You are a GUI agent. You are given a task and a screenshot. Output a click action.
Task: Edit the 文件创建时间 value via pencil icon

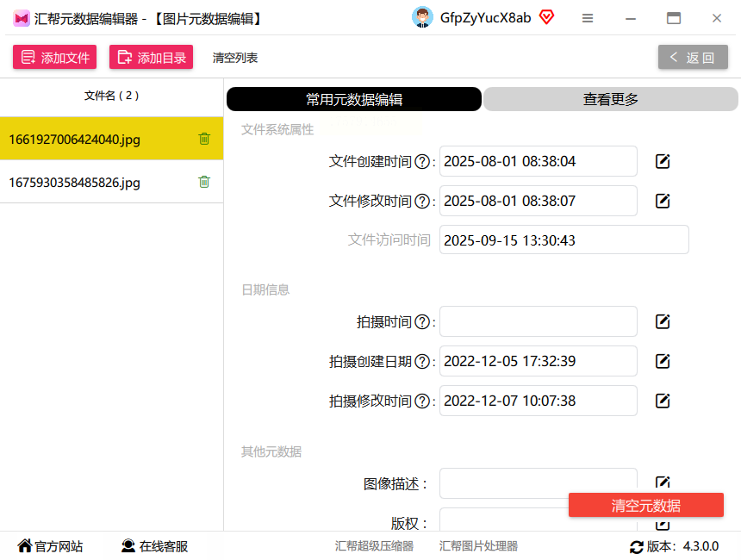[x=663, y=161]
